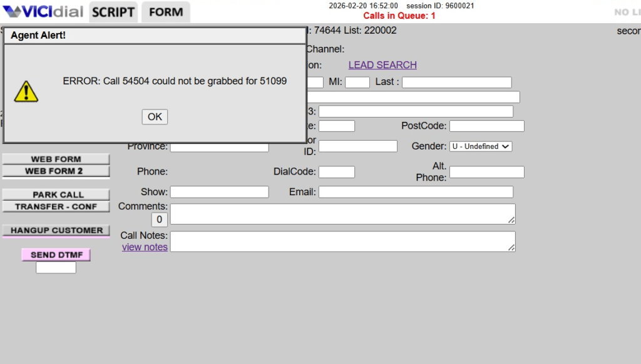Click the yellow warning triangle icon
641x364 pixels.
26,94
